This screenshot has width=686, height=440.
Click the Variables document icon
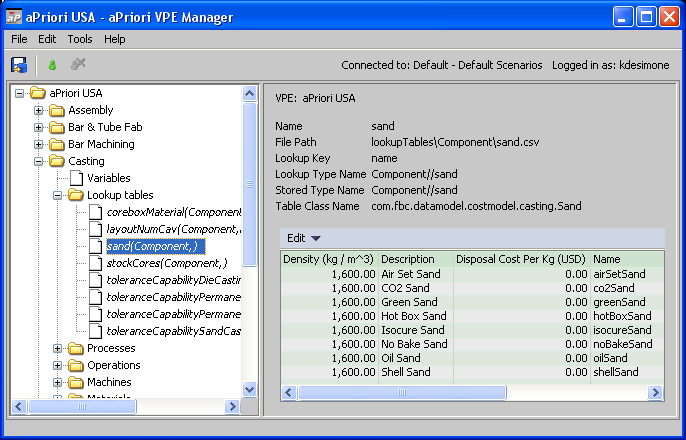[x=76, y=178]
